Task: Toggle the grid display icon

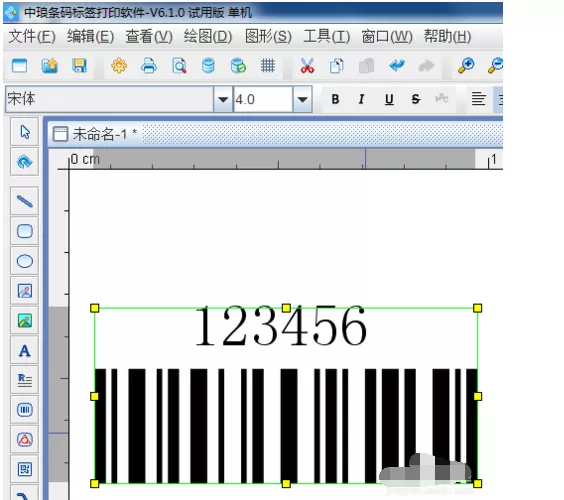Action: tap(268, 66)
